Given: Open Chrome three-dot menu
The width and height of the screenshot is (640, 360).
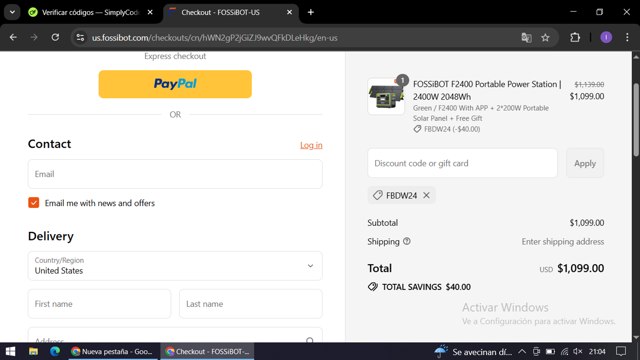Looking at the screenshot, I should [627, 38].
